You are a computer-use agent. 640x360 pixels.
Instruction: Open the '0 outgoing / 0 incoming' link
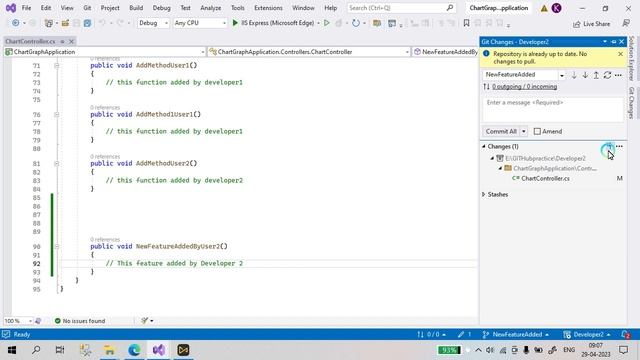pyautogui.click(x=524, y=87)
